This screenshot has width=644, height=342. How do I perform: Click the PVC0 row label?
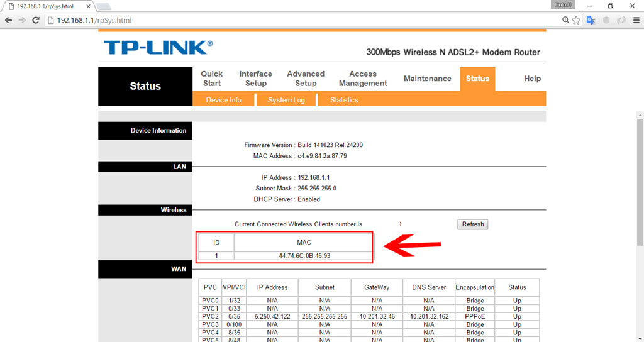[x=210, y=301]
